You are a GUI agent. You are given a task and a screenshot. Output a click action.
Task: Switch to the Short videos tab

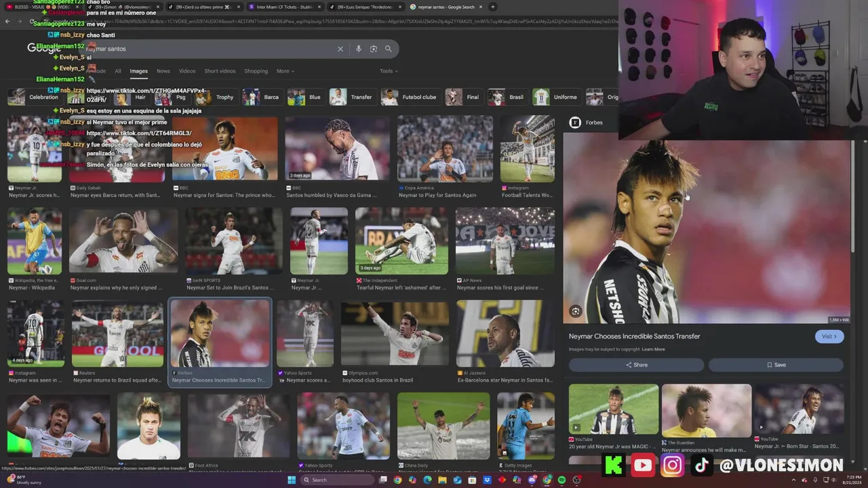coord(220,71)
